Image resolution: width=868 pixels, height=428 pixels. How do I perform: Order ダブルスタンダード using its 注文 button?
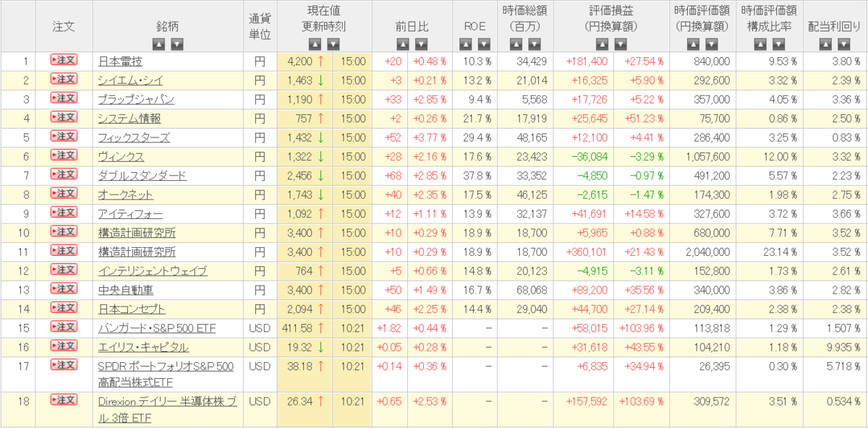64,174
